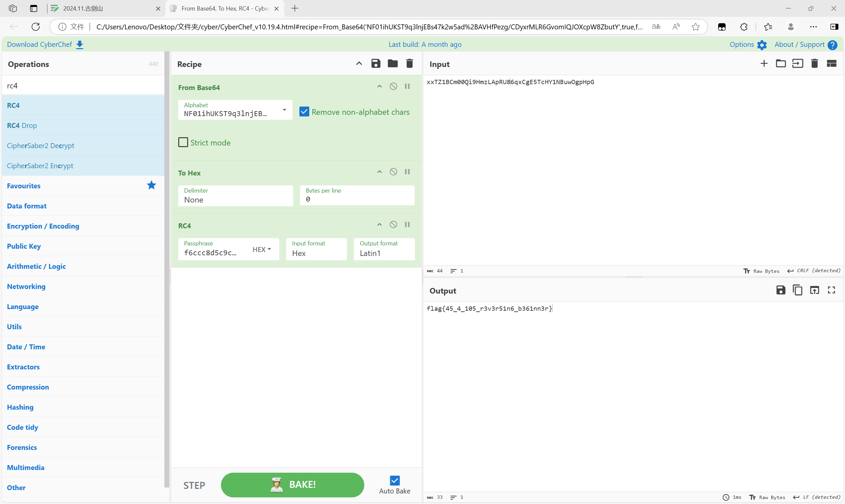This screenshot has height=504, width=845.
Task: Click the BAKE! button
Action: click(x=292, y=485)
